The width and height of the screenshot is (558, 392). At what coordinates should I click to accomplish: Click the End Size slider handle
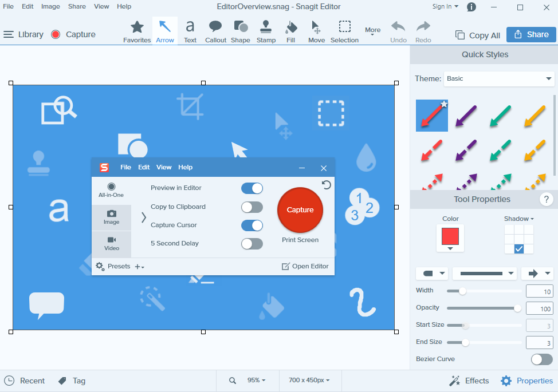point(465,343)
